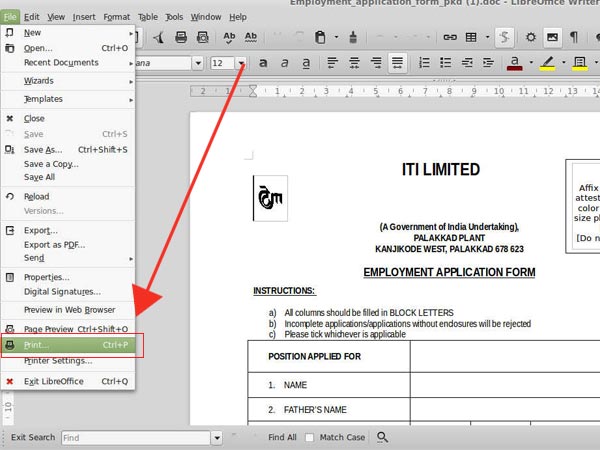Expand the Recent Documents submenu
Image resolution: width=600 pixels, height=450 pixels.
tap(68, 62)
